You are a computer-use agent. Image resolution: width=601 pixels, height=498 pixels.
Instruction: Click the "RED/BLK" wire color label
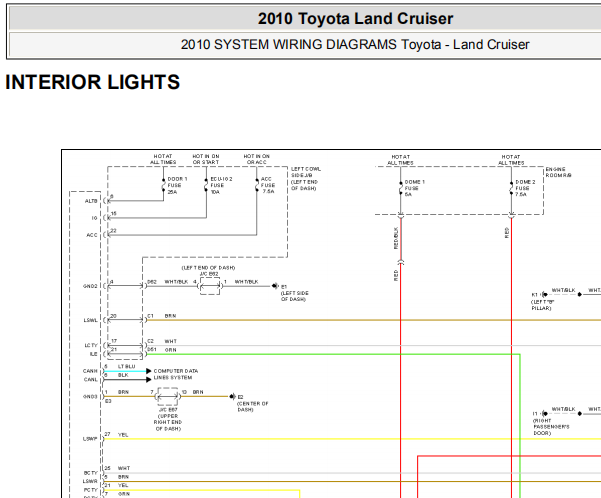coord(396,238)
